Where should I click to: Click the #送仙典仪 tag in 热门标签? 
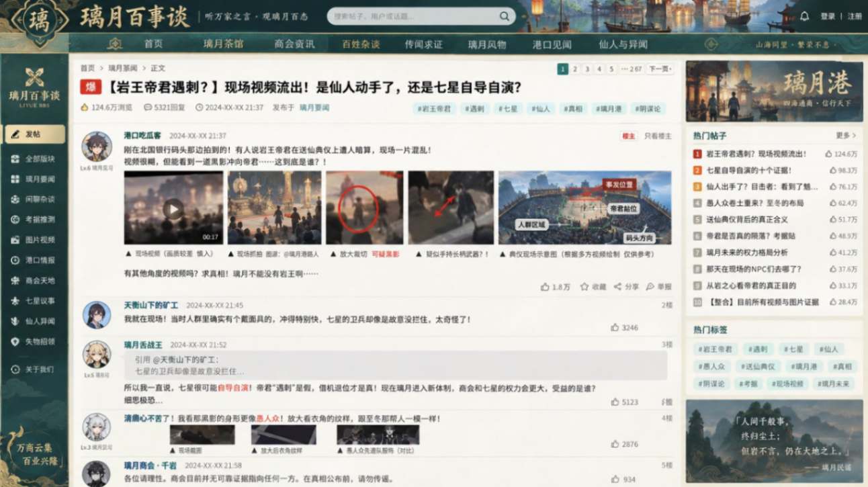pos(758,367)
